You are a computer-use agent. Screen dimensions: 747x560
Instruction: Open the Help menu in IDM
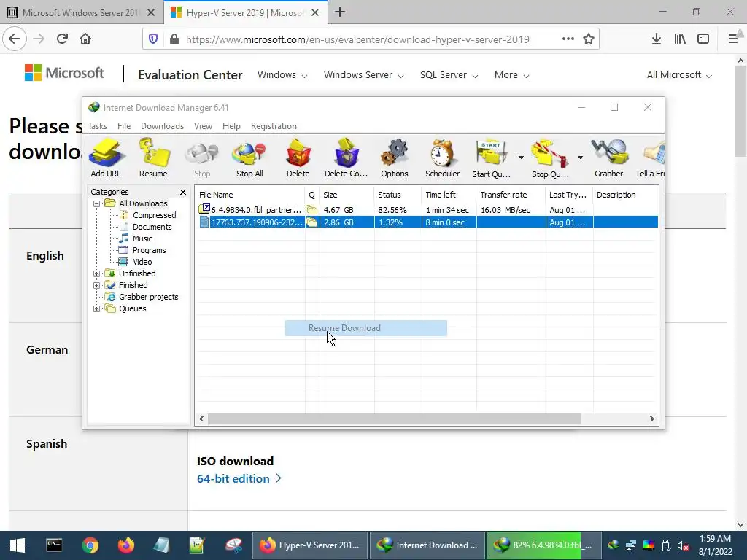coord(231,126)
